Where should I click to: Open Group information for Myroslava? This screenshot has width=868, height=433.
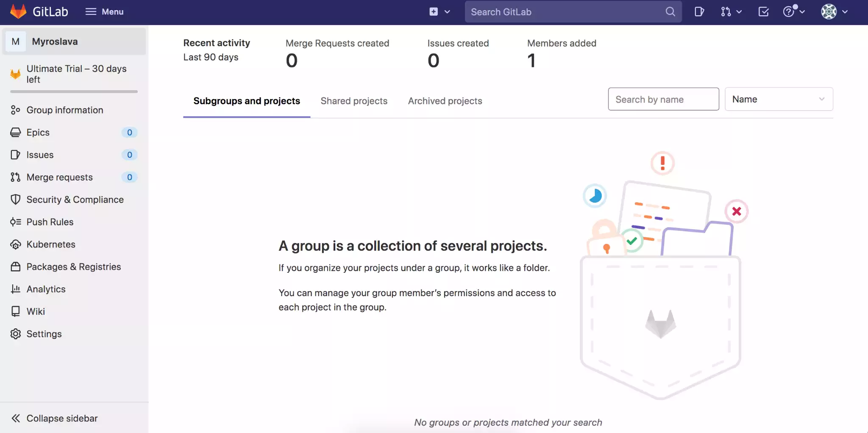[64, 110]
